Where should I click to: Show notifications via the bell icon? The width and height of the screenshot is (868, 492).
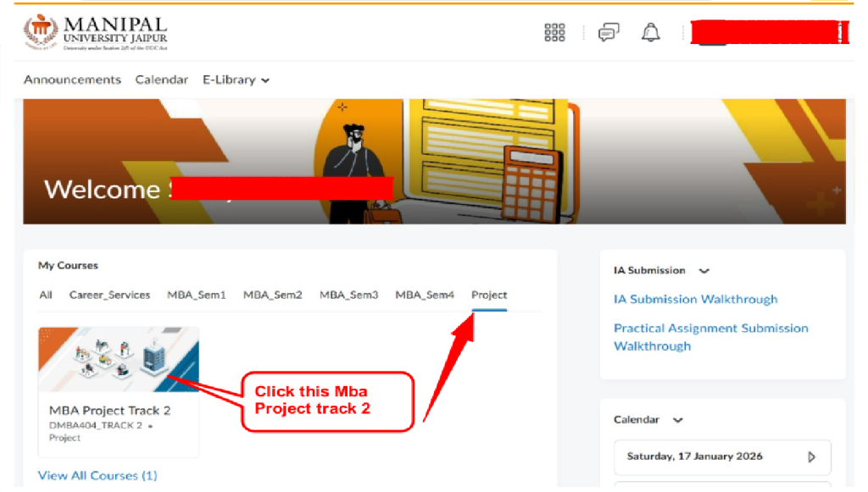pos(650,33)
